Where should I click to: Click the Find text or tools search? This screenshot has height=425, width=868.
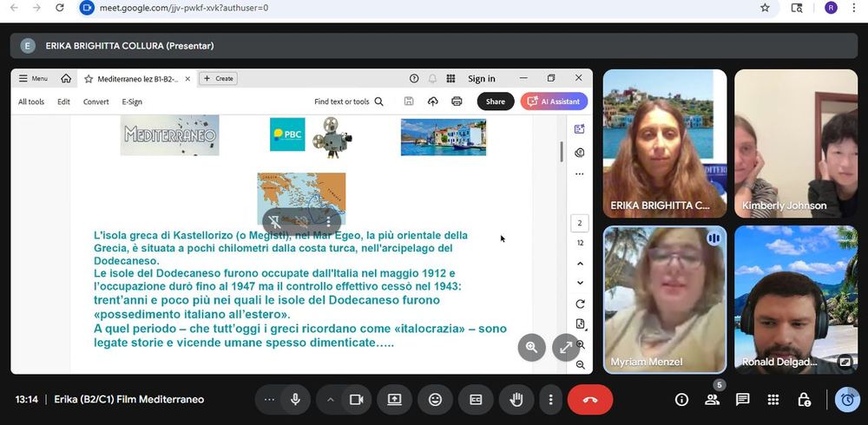349,101
